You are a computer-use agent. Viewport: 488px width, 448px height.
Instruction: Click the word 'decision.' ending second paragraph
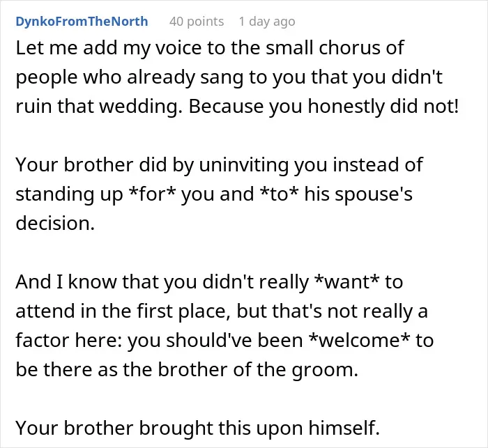pos(55,224)
